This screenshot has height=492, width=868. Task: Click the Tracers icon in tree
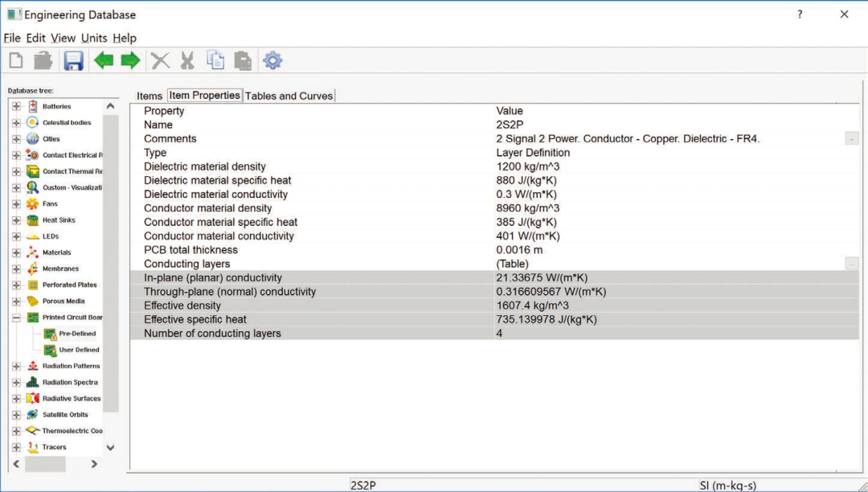click(x=33, y=447)
